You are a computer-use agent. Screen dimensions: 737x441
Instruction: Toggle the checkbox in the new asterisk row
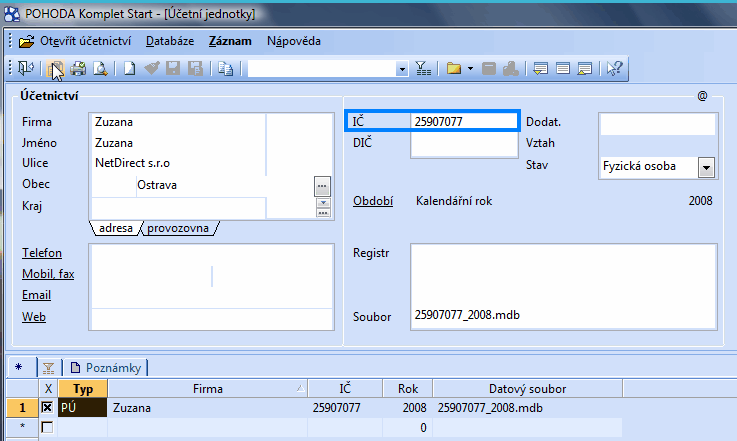click(47, 427)
